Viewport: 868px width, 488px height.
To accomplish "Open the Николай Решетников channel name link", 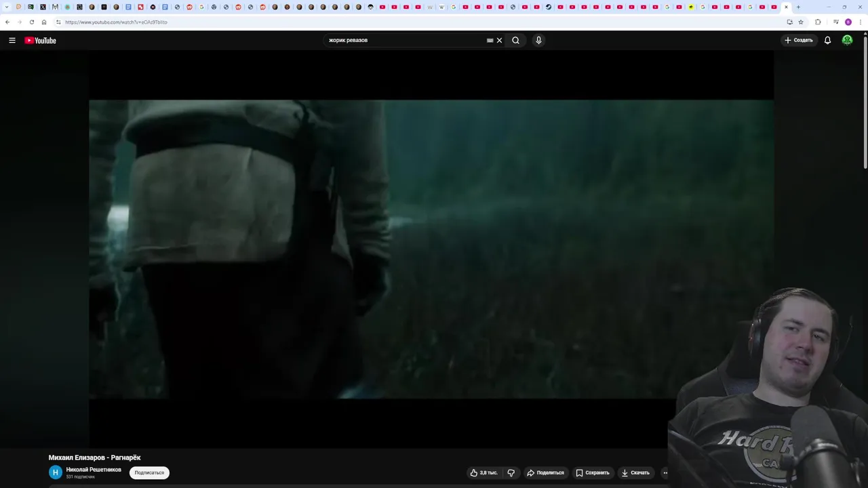I will pos(94,470).
